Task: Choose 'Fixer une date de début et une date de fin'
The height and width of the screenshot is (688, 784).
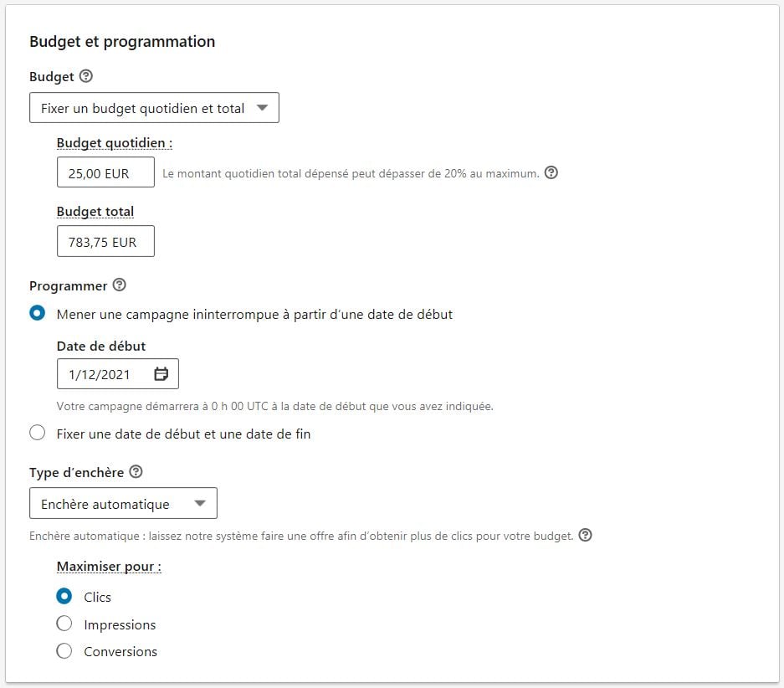Action: [x=36, y=433]
